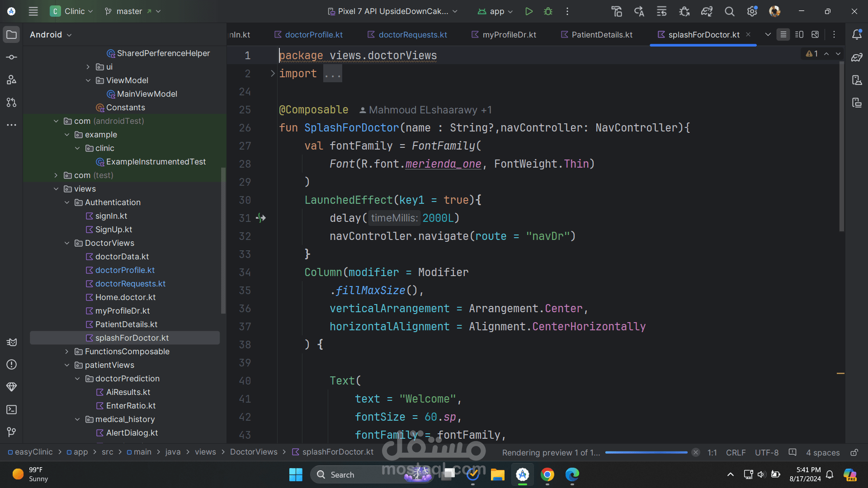868x488 pixels.
Task: Switch the editor to Design view mode
Action: pyautogui.click(x=815, y=34)
